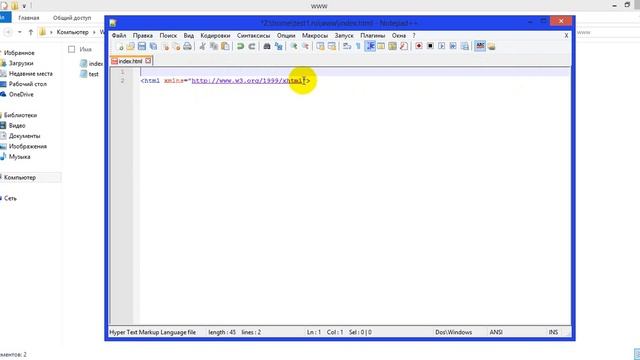Click the Redo toolbar icon

pos(252,47)
